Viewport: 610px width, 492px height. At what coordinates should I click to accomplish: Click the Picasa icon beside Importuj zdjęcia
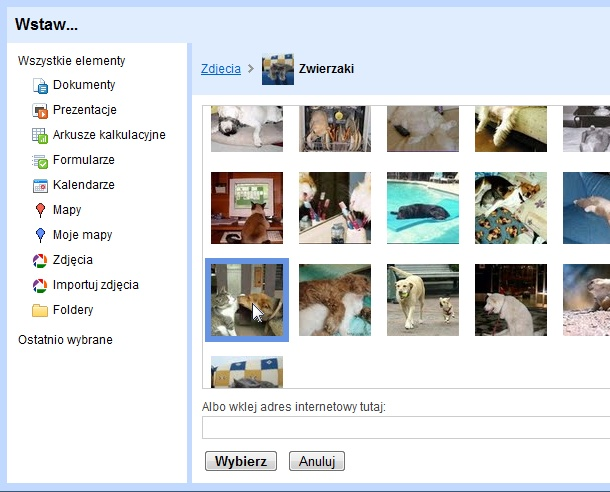40,285
